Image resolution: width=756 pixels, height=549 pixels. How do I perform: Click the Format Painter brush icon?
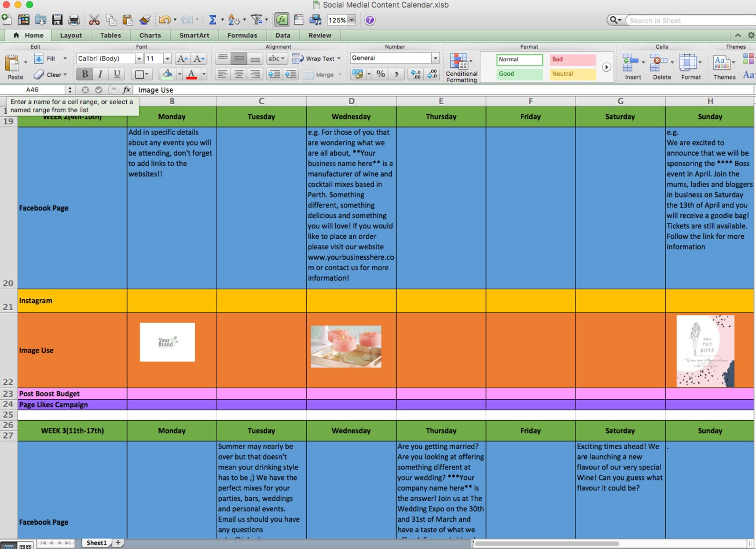pos(145,20)
